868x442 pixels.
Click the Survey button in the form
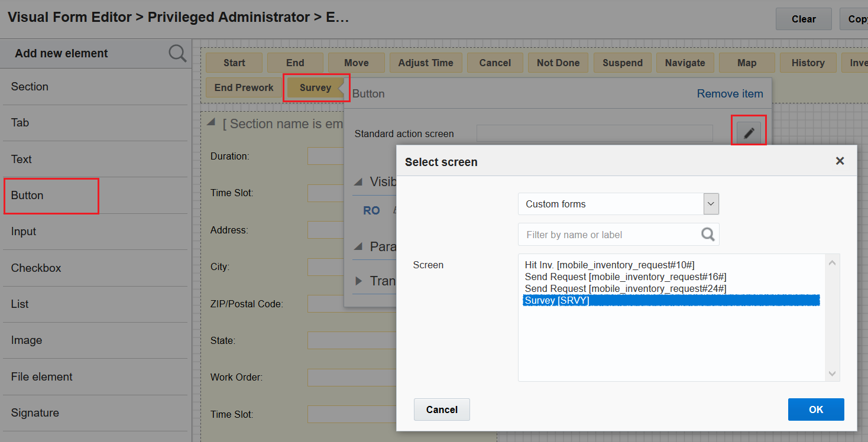pos(315,87)
